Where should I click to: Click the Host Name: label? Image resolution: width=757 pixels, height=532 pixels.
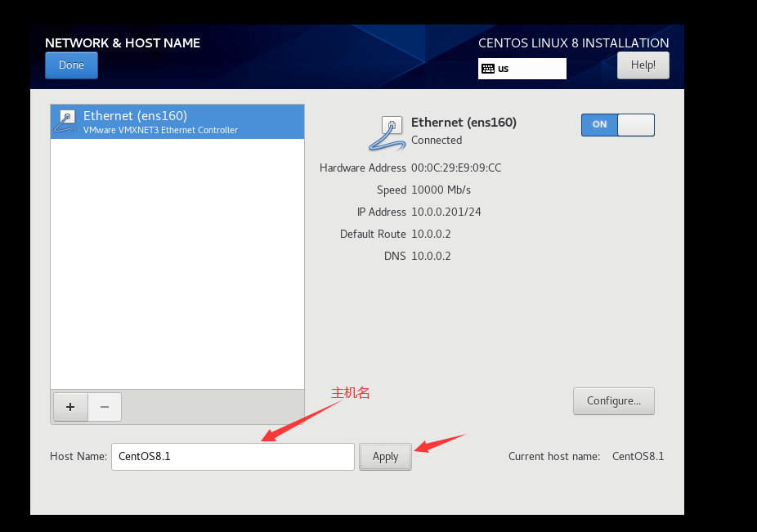[x=78, y=456]
